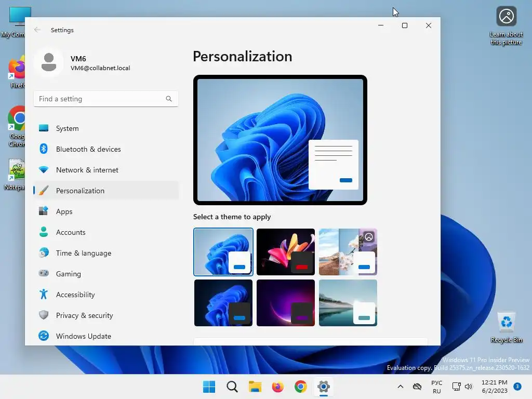The width and height of the screenshot is (532, 399).
Task: Select the Google Chrome desktop shortcut
Action: click(16, 126)
